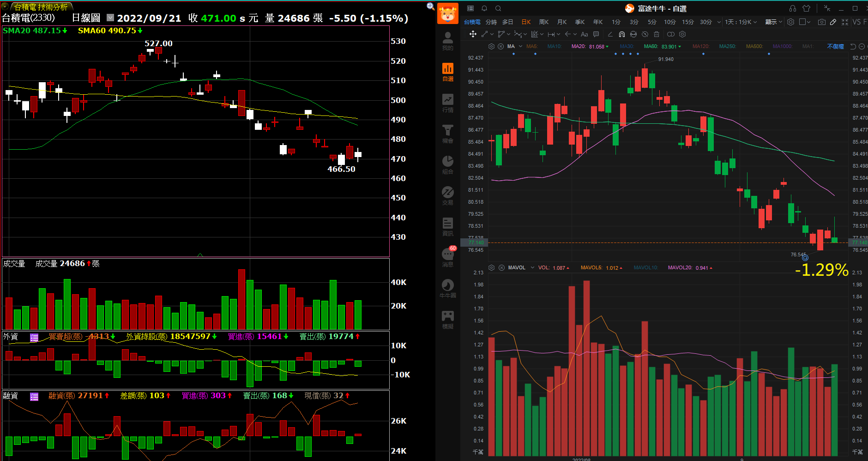Open 資訊 news sidebar icon
This screenshot has height=461, width=868.
[447, 227]
